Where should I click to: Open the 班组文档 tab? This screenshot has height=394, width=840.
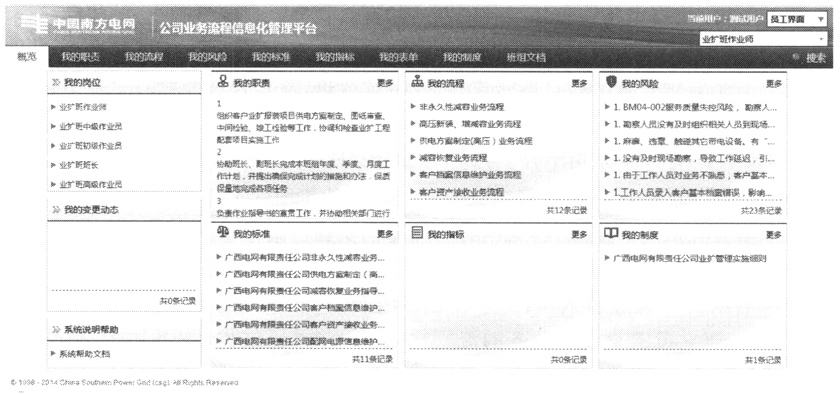point(526,57)
